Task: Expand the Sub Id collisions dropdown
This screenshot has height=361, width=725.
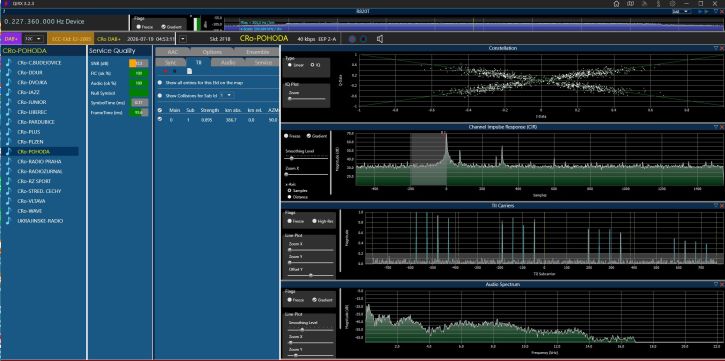Action: pyautogui.click(x=227, y=95)
